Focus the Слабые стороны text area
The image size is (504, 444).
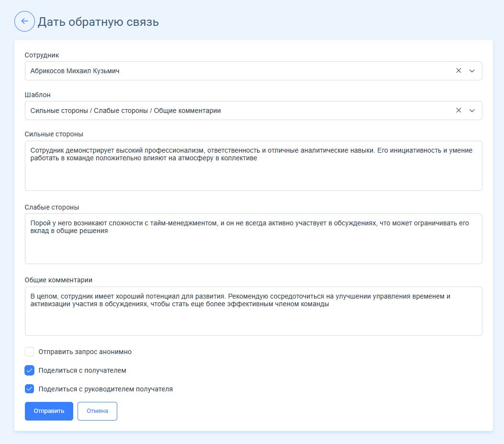coord(253,239)
